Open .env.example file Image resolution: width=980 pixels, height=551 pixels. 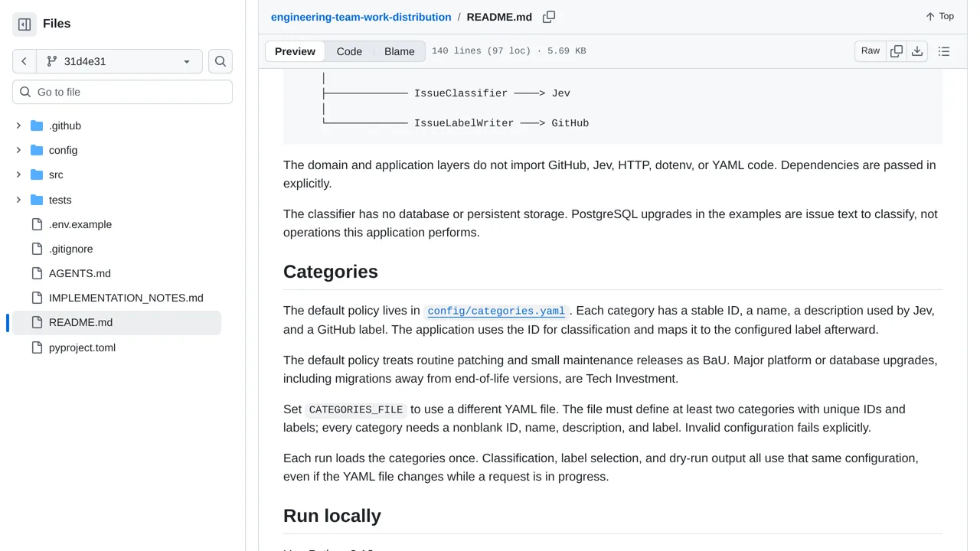point(80,224)
